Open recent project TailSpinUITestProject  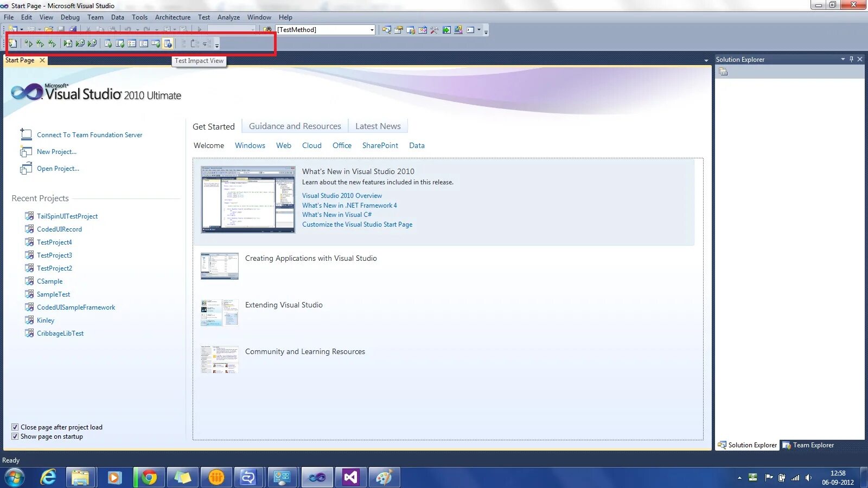tap(67, 216)
